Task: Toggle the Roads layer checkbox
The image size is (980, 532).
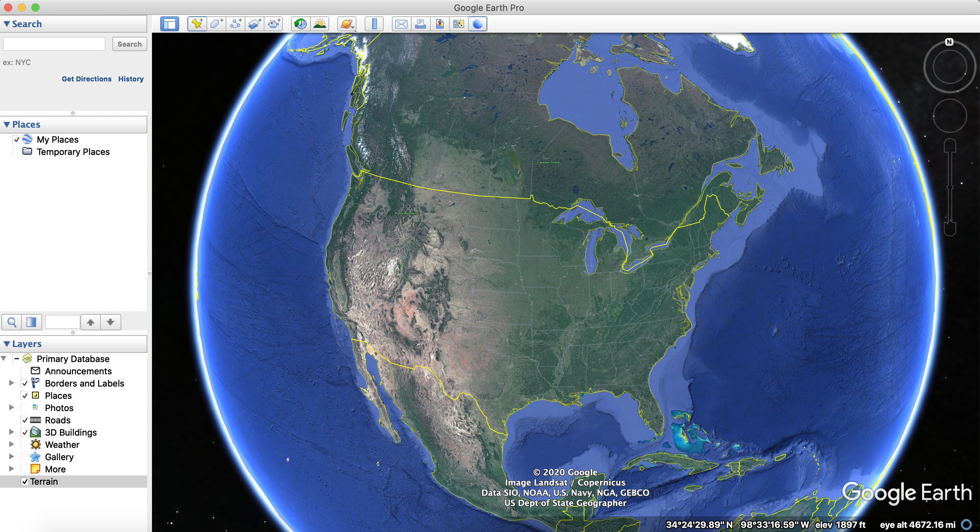Action: [24, 419]
